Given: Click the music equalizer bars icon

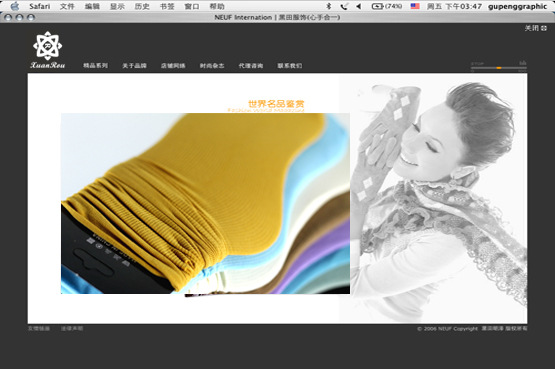Looking at the screenshot, I should (x=523, y=63).
